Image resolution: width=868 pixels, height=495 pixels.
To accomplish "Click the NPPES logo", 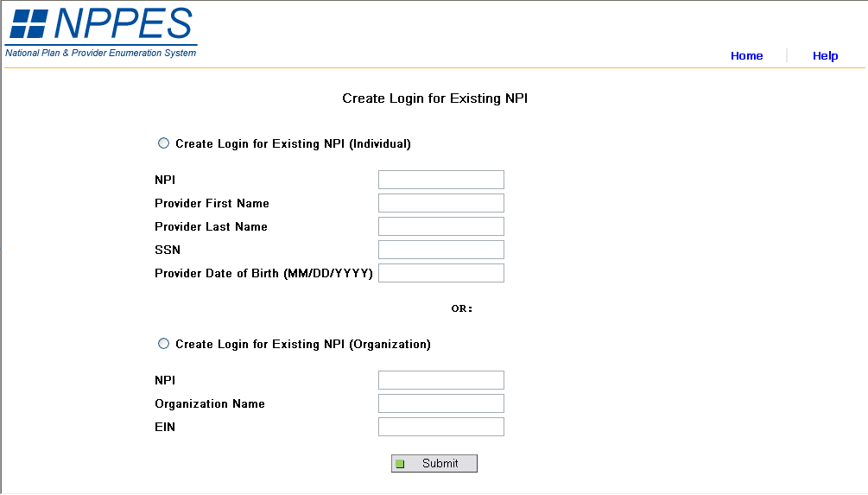I will point(101,32).
